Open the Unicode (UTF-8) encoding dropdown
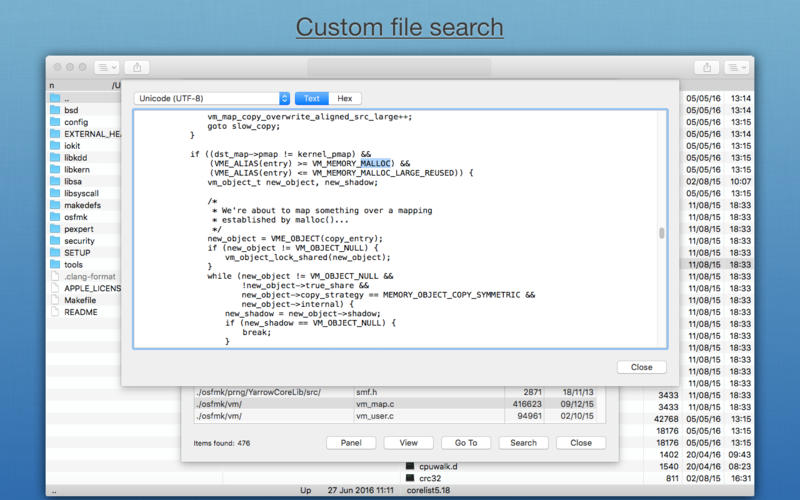The image size is (800, 500). (x=212, y=98)
